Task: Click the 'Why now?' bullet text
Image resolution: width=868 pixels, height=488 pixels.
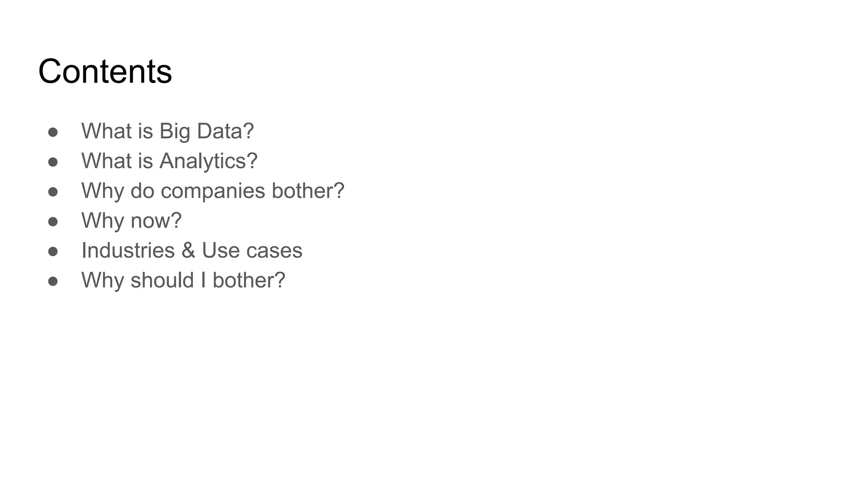Action: (131, 220)
